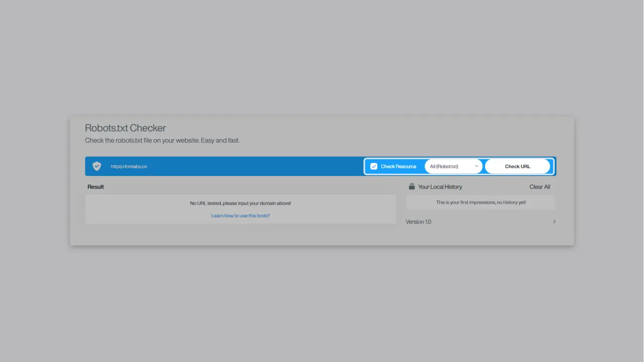644x362 pixels.
Task: Select a resource type from the dropdown
Action: pos(453,166)
